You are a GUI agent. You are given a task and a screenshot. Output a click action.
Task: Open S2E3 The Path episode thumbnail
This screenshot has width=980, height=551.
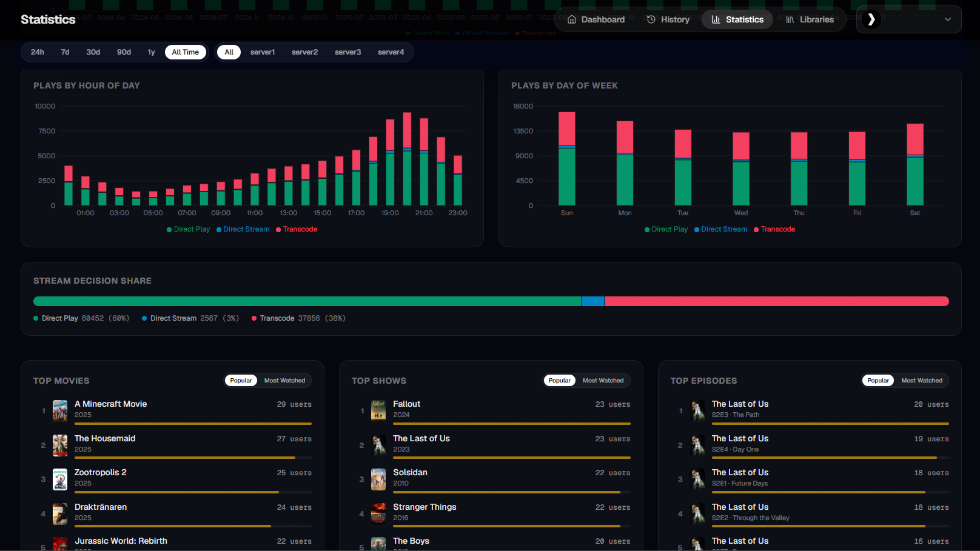697,410
